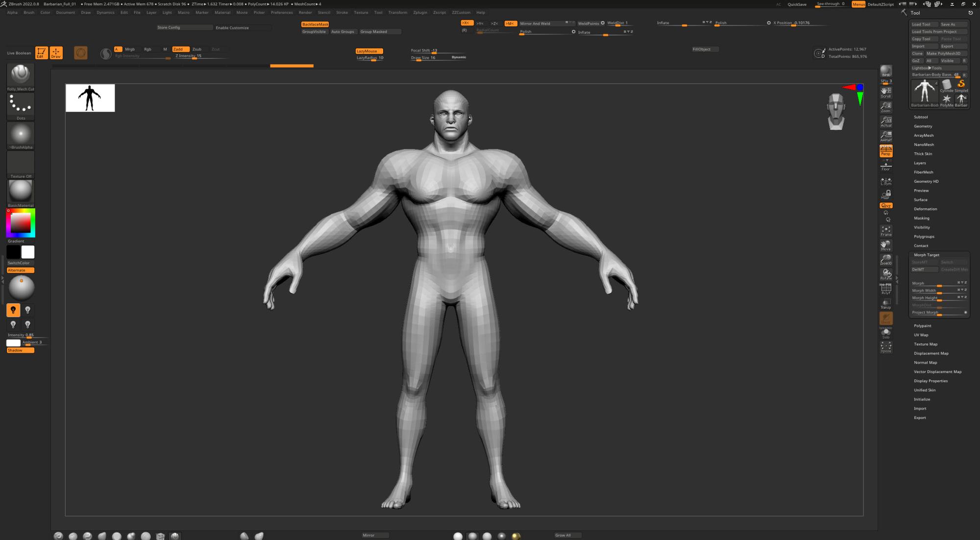Click the camera head orientation gizmo

836,112
